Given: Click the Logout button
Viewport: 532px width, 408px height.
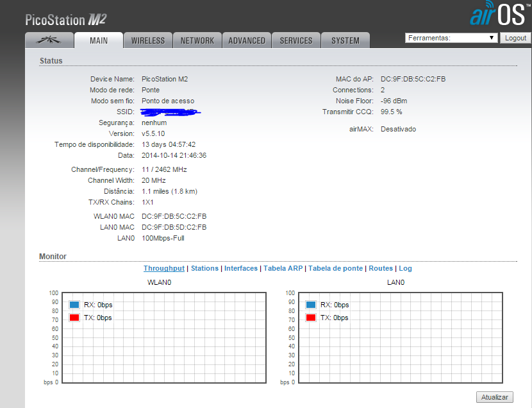Looking at the screenshot, I should point(515,38).
